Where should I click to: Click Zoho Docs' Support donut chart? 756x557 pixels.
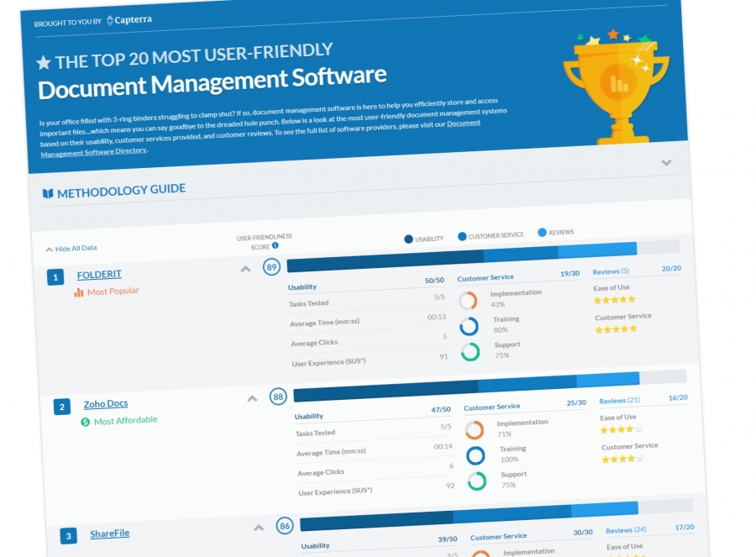(477, 481)
